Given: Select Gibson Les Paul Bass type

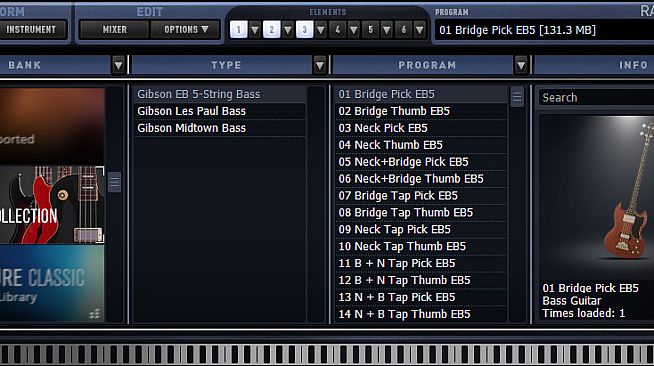Looking at the screenshot, I should (x=220, y=111).
